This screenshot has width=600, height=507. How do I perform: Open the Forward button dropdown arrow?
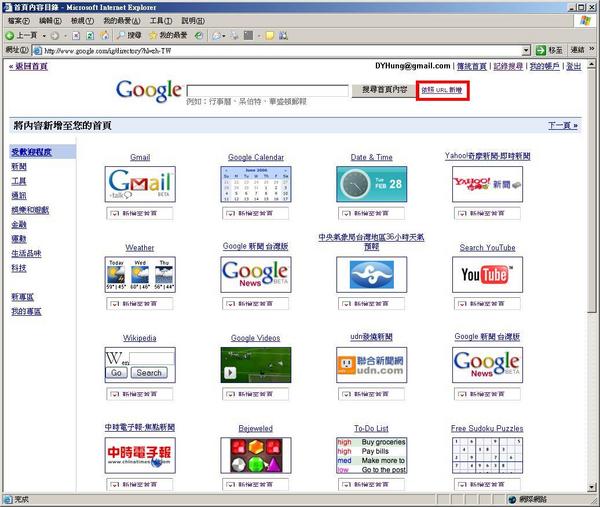tap(65, 36)
